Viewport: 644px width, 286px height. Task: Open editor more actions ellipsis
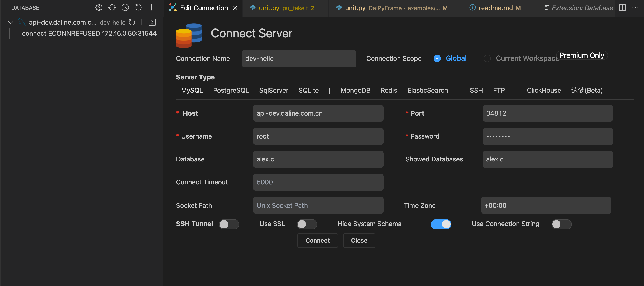pyautogui.click(x=635, y=8)
